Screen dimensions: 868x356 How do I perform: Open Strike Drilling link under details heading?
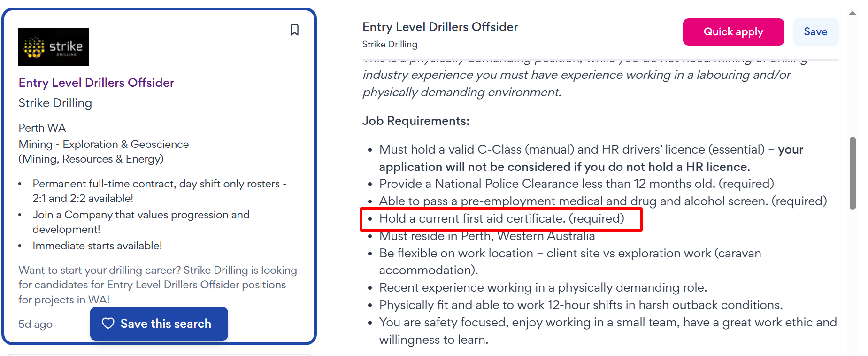click(x=390, y=44)
